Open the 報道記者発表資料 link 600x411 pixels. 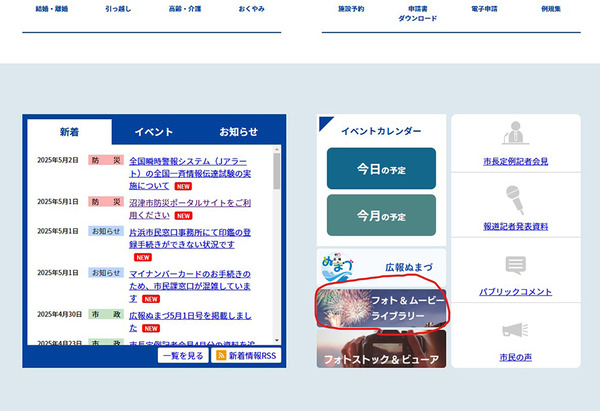coord(515,227)
